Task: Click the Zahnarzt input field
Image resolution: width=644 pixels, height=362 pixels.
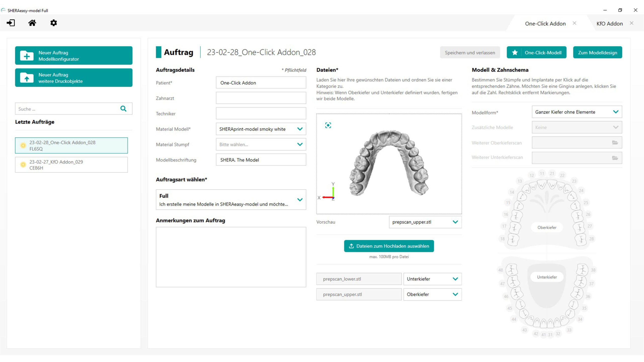Action: click(261, 98)
